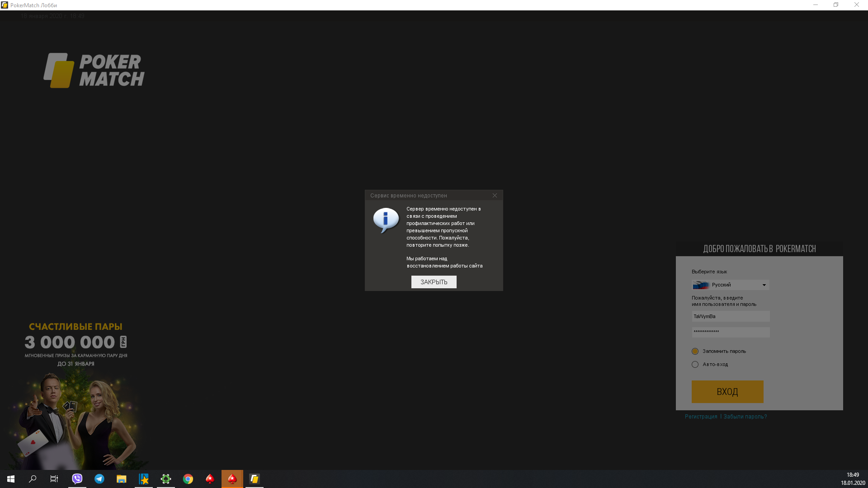
Task: Toggle the Запомнить пароль option
Action: point(695,352)
